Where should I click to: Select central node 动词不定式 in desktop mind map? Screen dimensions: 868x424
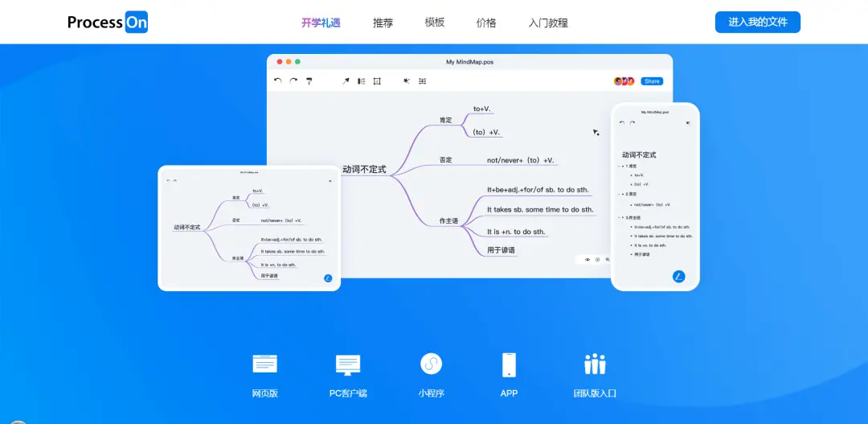click(364, 170)
